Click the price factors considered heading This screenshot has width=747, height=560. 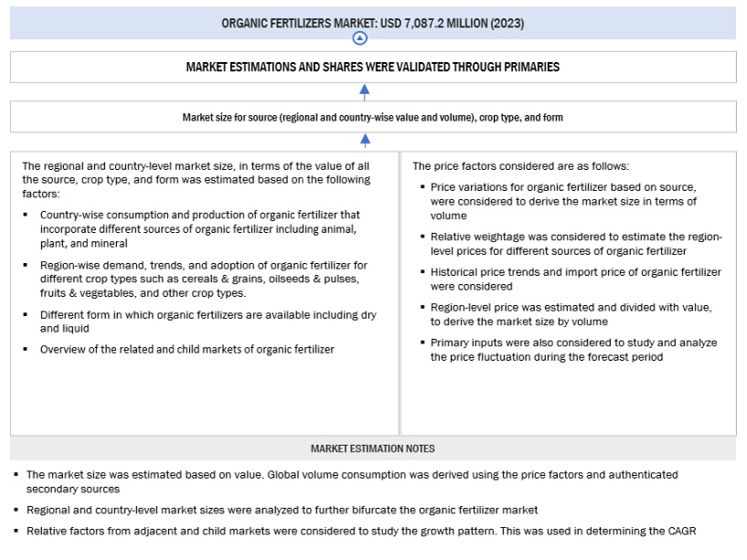coord(520,166)
